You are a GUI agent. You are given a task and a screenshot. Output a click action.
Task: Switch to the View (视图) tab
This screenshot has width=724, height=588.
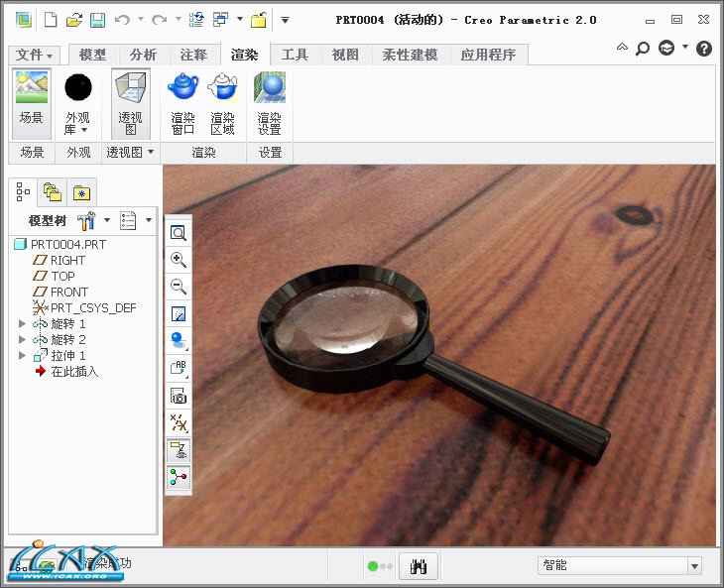click(345, 55)
